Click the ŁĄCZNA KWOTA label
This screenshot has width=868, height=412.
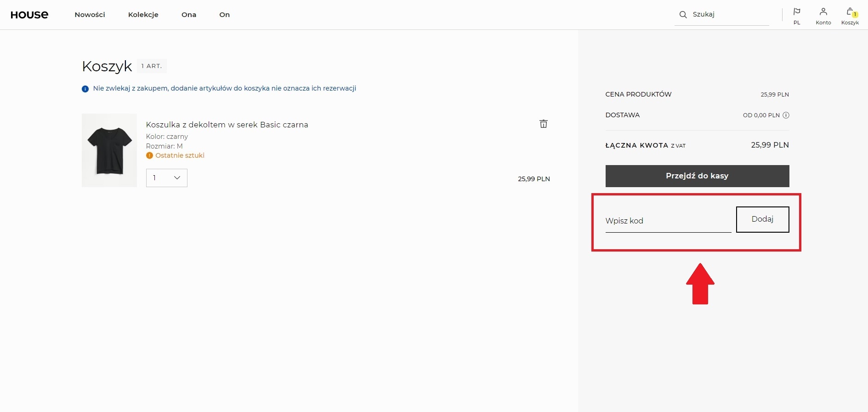(x=637, y=145)
